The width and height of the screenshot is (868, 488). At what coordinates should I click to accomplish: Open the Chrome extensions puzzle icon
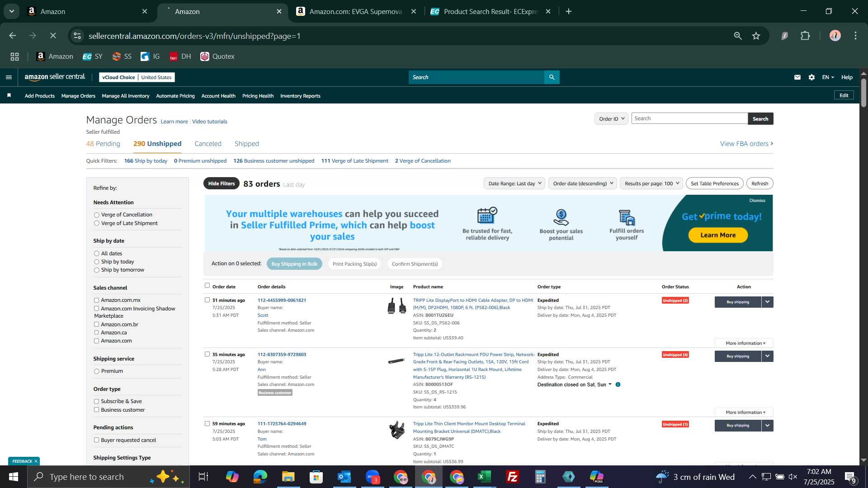click(x=805, y=36)
